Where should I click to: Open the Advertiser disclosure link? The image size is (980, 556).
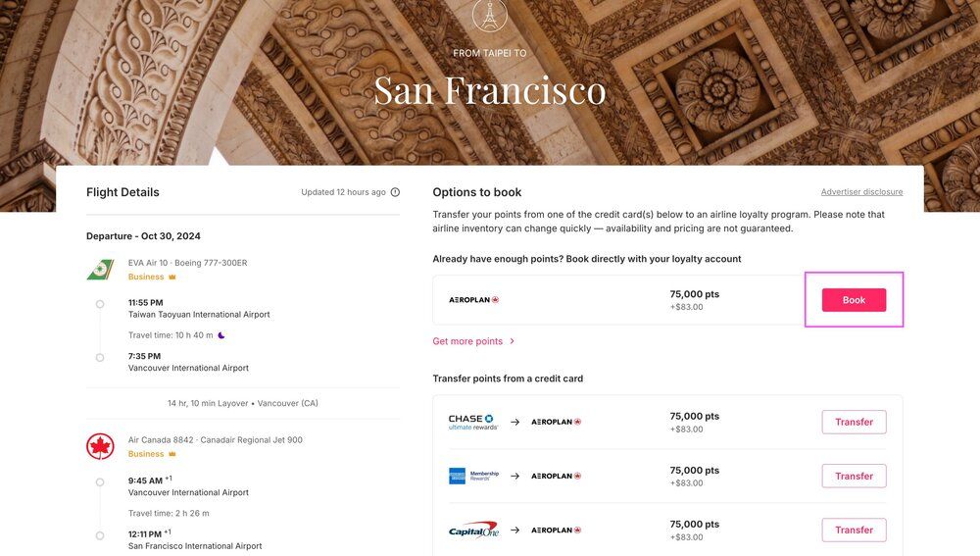[x=861, y=192]
